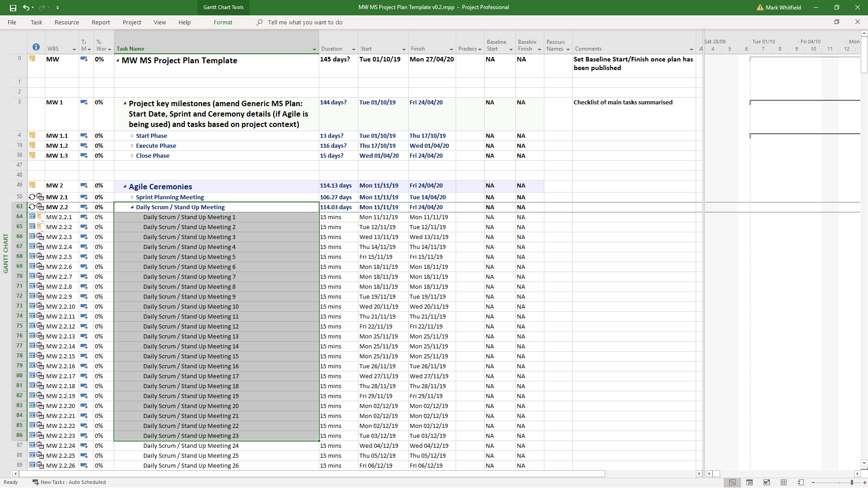Open Team Planner view from status bar
This screenshot has width=868, height=488.
(767, 483)
